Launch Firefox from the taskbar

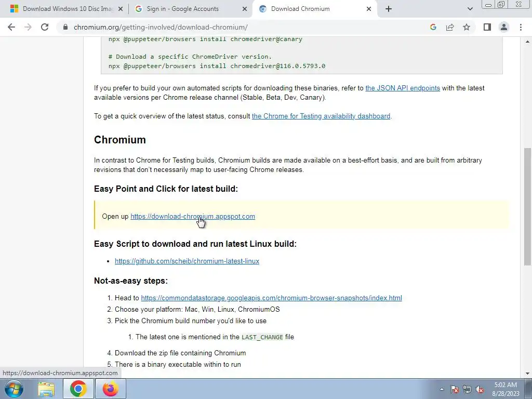(111, 389)
